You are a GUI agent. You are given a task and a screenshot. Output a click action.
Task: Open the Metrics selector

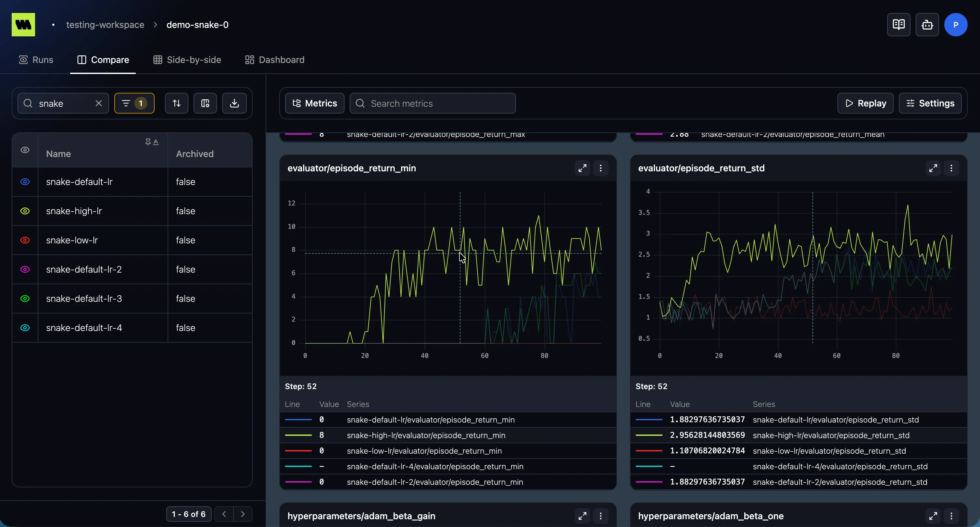pos(315,103)
